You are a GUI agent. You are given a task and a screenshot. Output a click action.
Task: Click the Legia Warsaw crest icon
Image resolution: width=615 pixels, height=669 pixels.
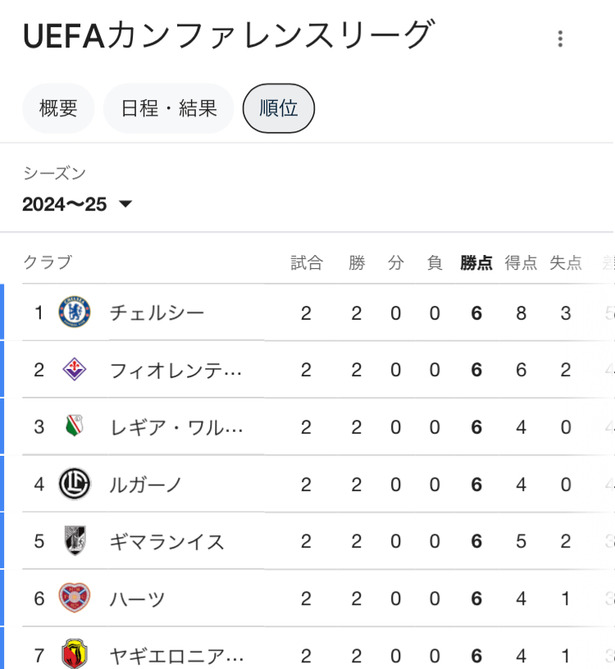pos(74,426)
